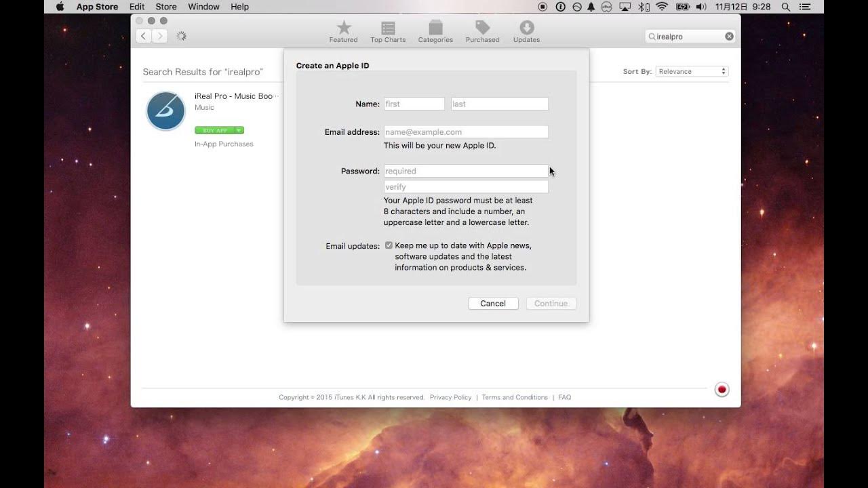Uncheck the Email updates checkbox

tap(389, 245)
